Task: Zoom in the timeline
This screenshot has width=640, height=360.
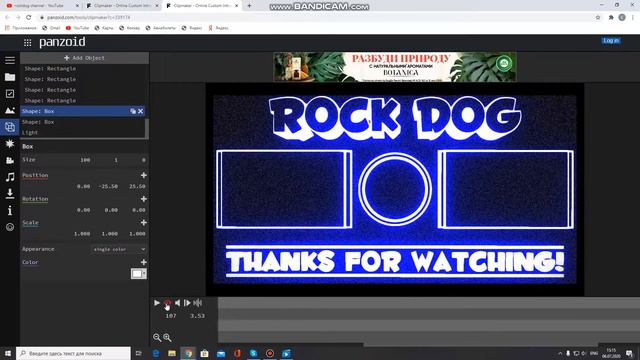Action: (167, 337)
